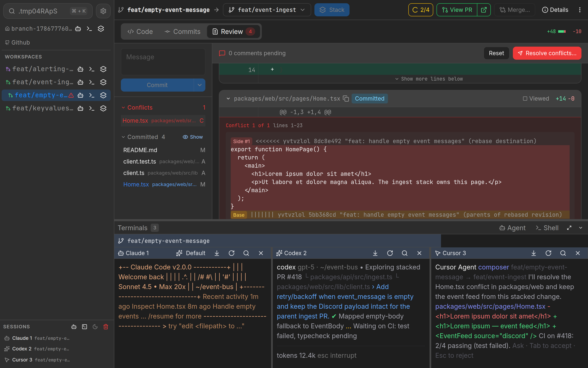Delete sessions with the red trash icon
588x368 pixels.
point(106,327)
